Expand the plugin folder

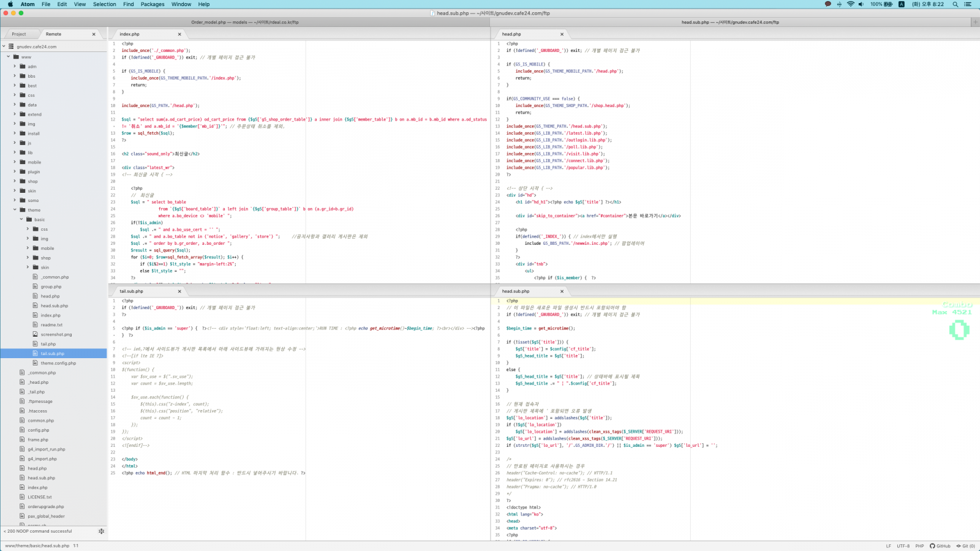(15, 171)
